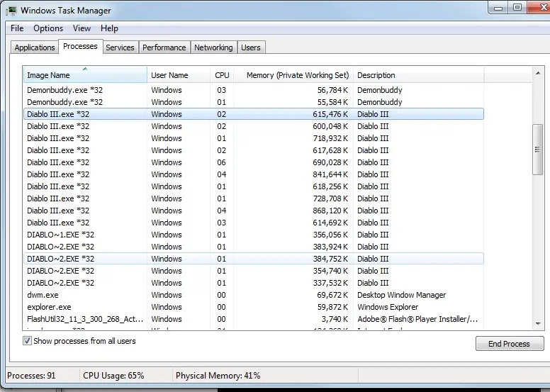The height and width of the screenshot is (392, 550).
Task: Sort by User Name column header
Action: [179, 74]
